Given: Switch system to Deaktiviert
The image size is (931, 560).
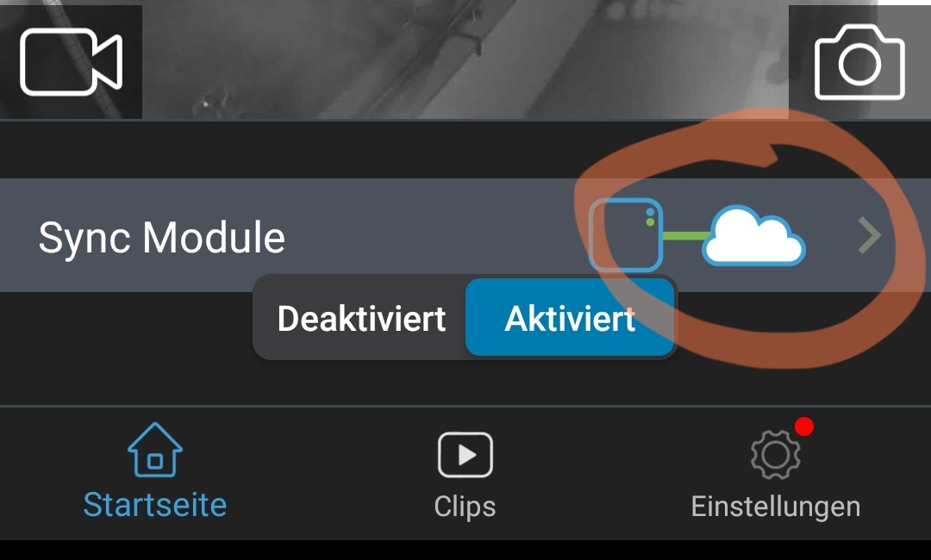Looking at the screenshot, I should coord(361,319).
